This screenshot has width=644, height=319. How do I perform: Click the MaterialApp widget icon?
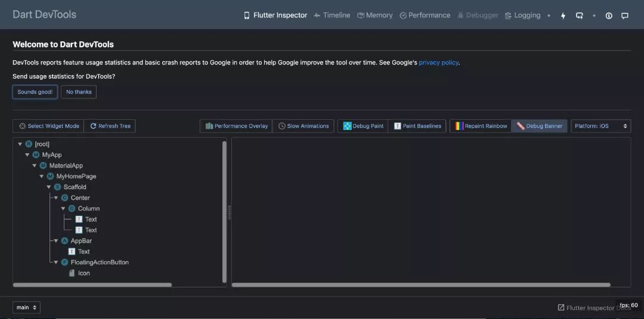click(43, 165)
